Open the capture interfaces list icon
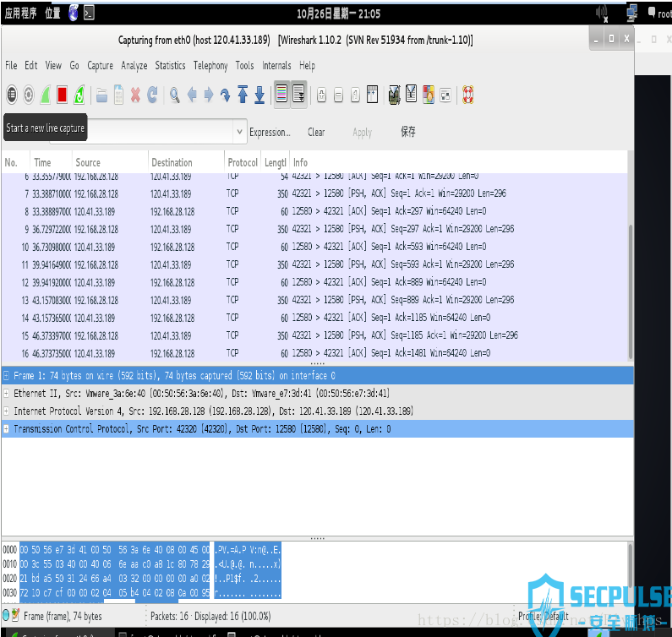The width and height of the screenshot is (672, 637). point(12,95)
